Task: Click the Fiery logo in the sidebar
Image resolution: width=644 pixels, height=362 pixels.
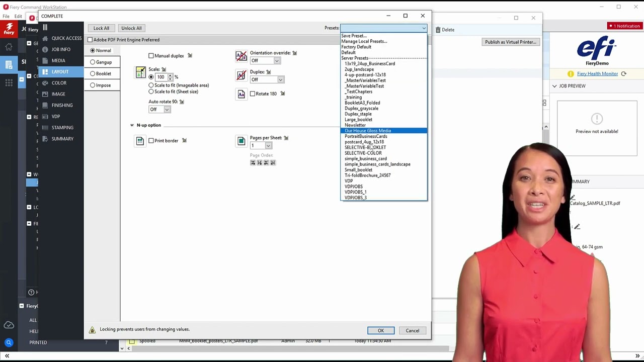Action: pyautogui.click(x=9, y=29)
